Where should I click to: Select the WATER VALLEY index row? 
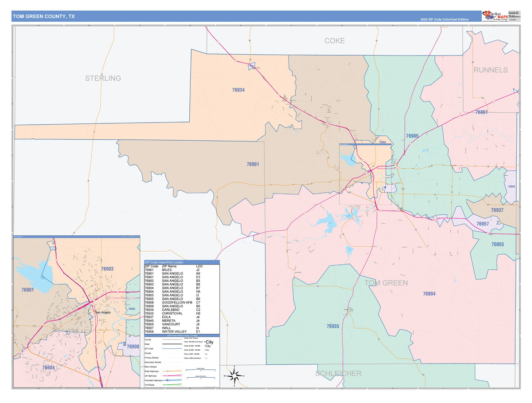click(181, 332)
